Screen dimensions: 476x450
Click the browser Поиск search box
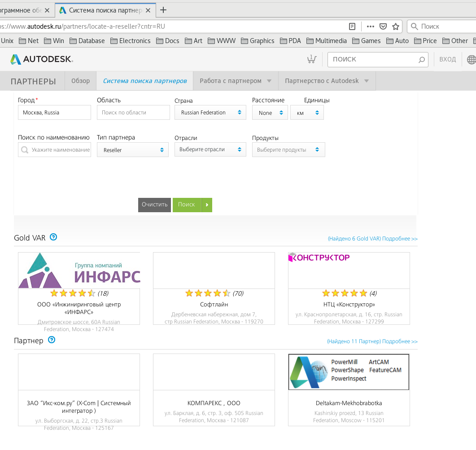click(x=442, y=26)
